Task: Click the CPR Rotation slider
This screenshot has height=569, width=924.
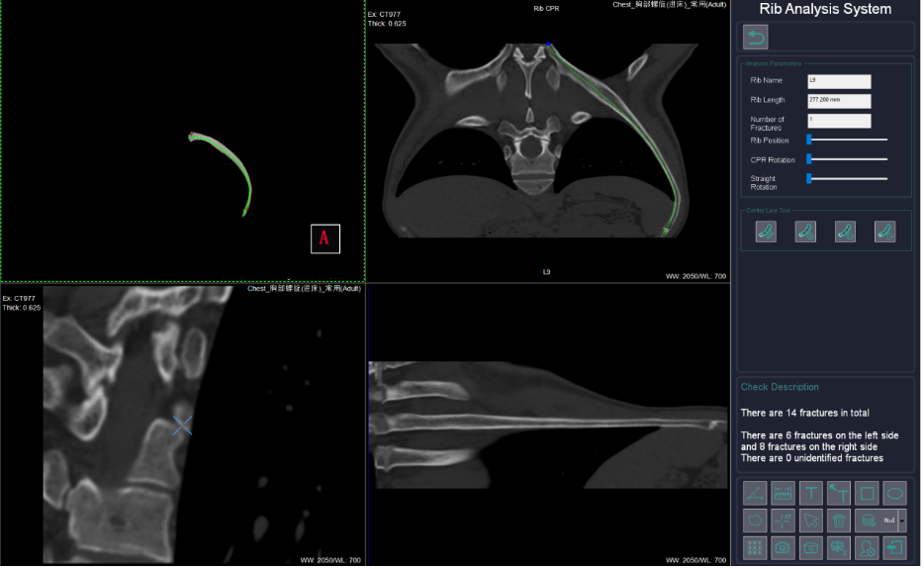Action: pos(848,159)
